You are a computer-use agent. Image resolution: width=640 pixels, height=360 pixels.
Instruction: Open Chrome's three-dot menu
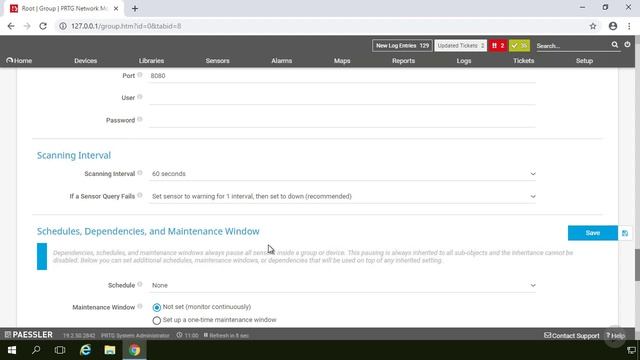click(x=629, y=26)
